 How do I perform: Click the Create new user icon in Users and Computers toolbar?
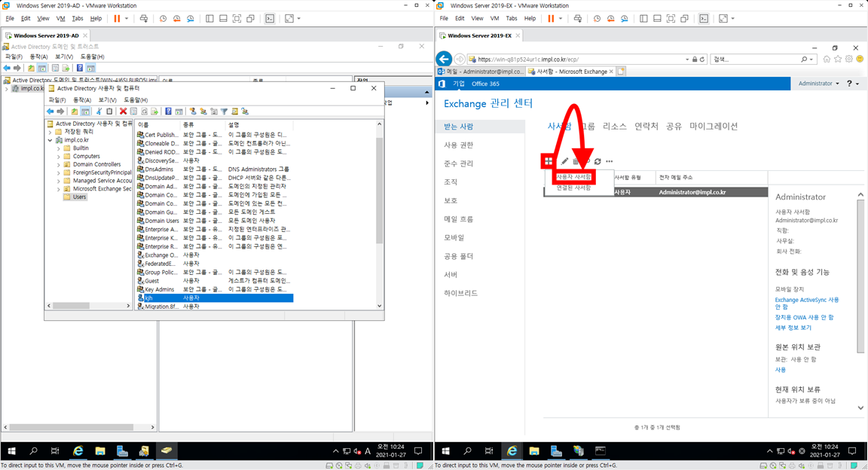[193, 111]
